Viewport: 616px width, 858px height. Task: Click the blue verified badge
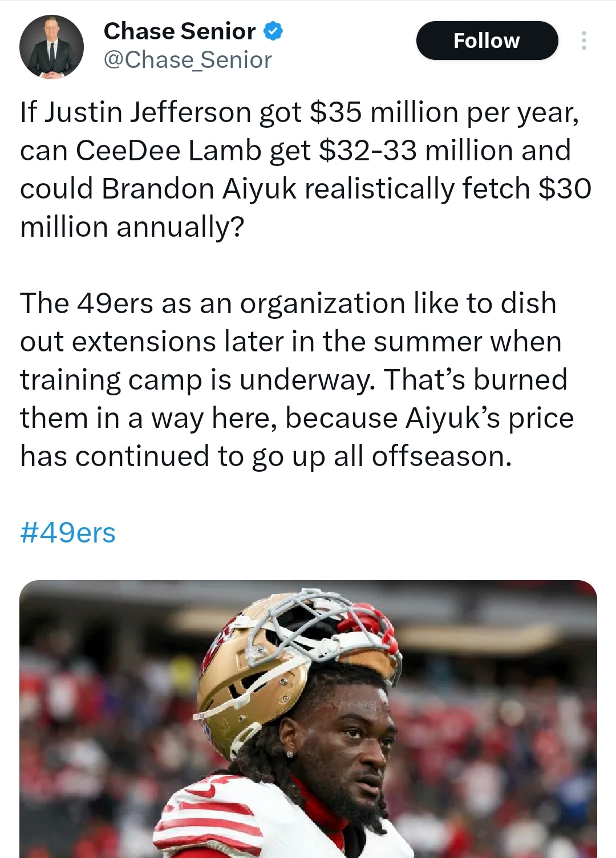coord(273,31)
